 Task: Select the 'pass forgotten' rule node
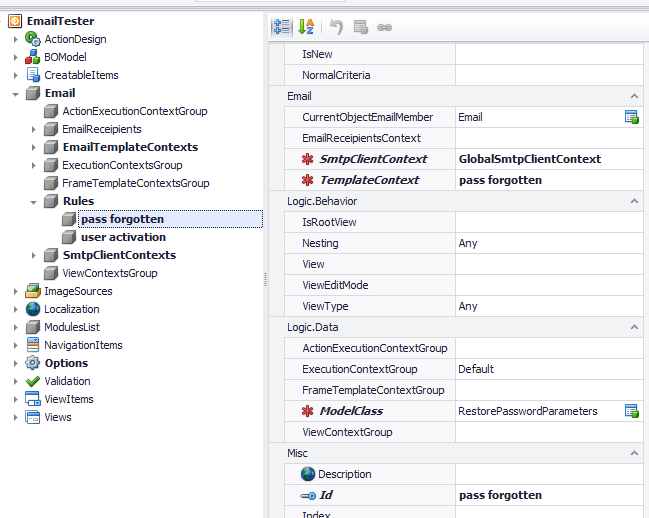(x=170, y=219)
